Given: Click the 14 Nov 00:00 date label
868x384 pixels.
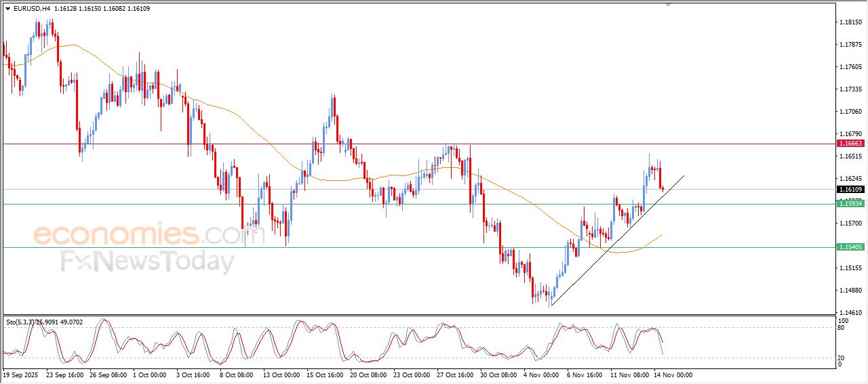Looking at the screenshot, I should pos(673,375).
